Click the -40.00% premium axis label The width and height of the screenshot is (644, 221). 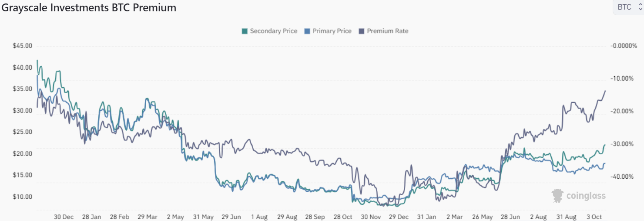tap(624, 177)
